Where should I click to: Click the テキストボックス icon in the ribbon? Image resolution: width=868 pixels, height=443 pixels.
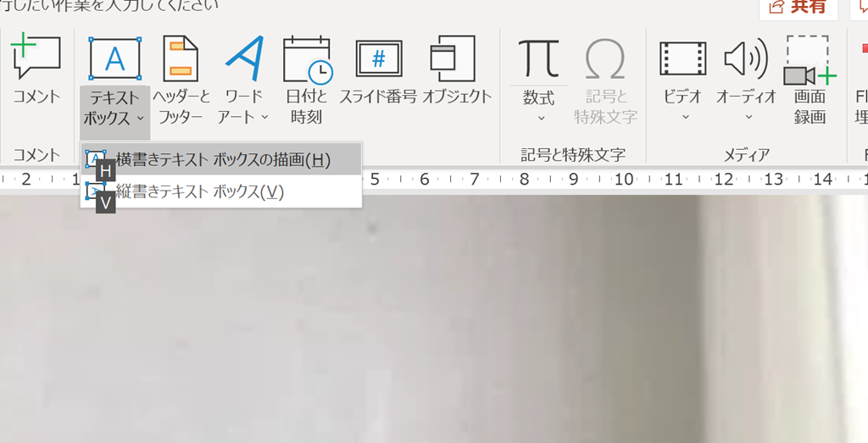tap(114, 58)
